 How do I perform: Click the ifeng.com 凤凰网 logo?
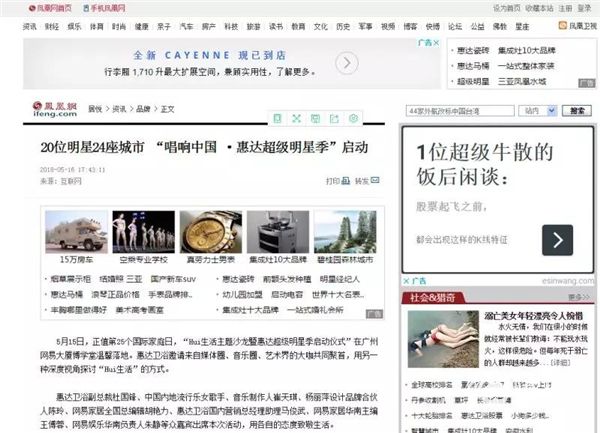(x=55, y=109)
